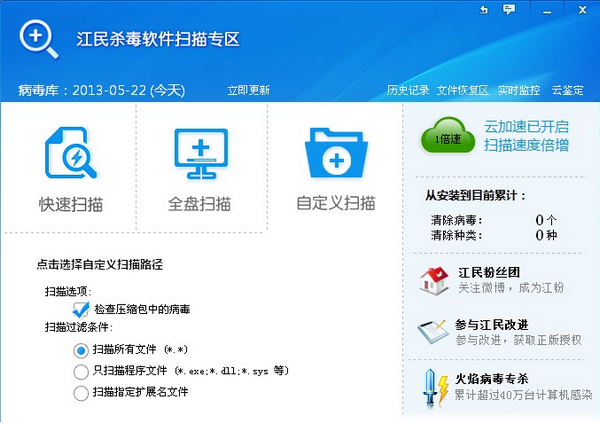Click the 扫描选项 label

pyautogui.click(x=68, y=292)
